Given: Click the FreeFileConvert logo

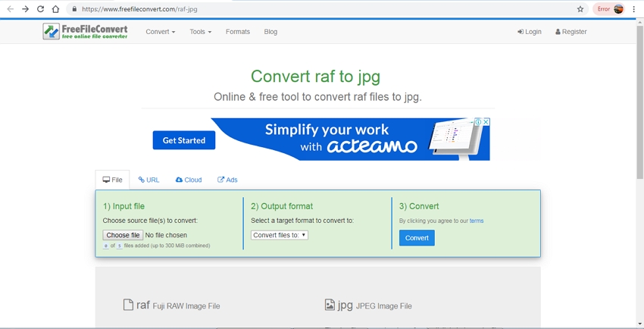Looking at the screenshot, I should click(x=86, y=32).
